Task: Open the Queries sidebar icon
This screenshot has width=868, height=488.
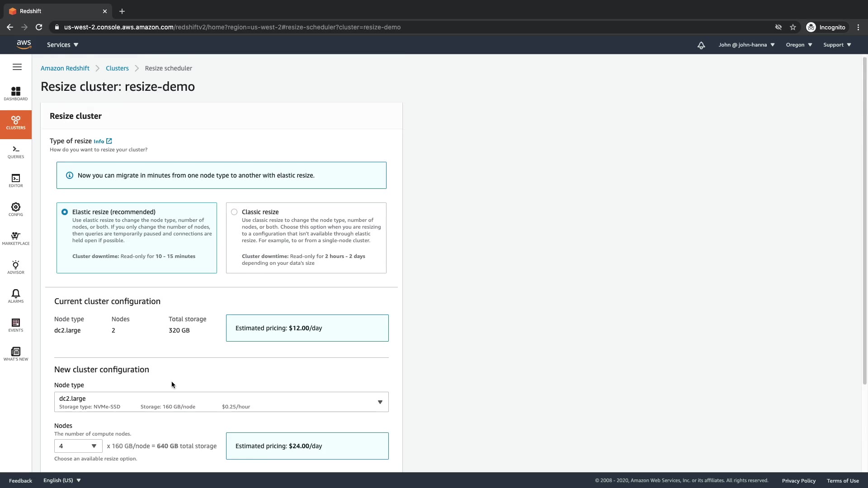Action: point(16,151)
